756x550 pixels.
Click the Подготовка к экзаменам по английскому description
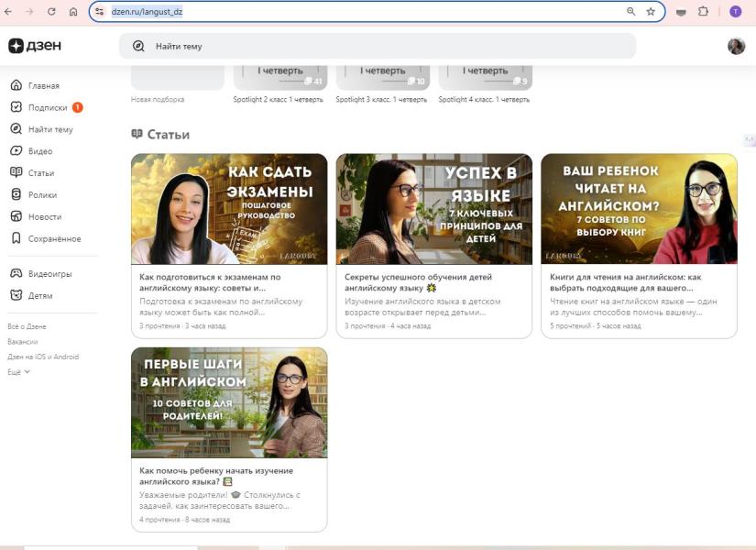click(x=221, y=307)
